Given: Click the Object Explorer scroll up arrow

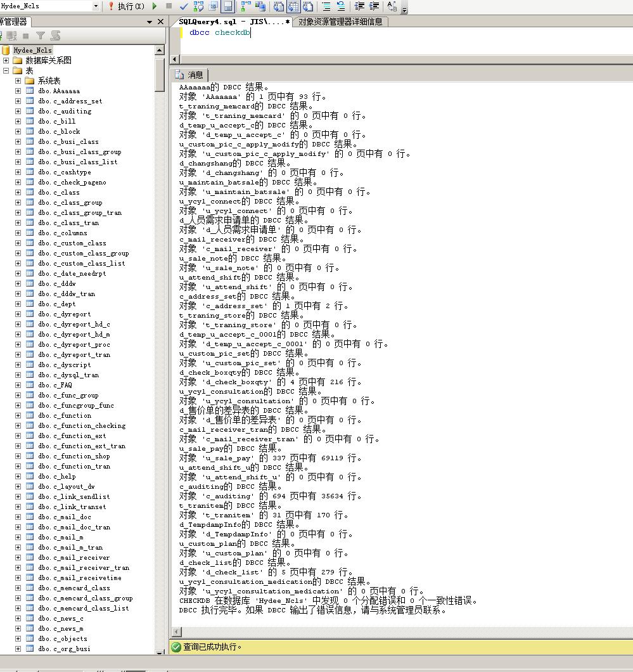Looking at the screenshot, I should [160, 50].
